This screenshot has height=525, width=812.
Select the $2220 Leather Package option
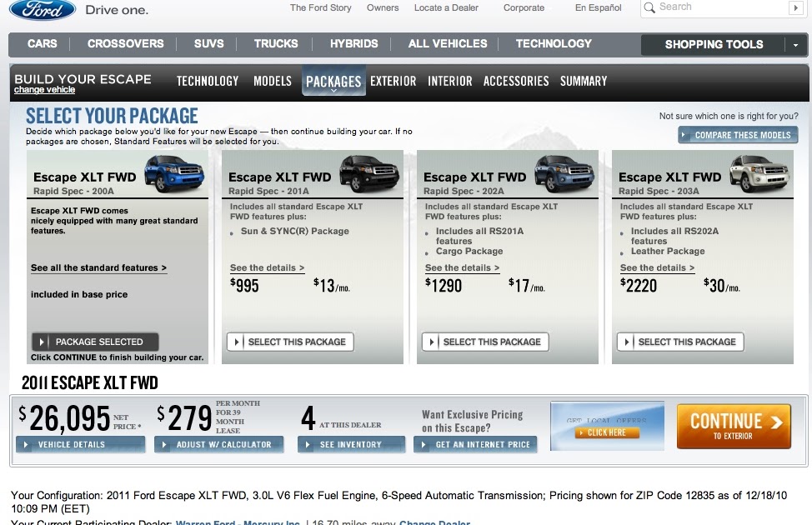[x=680, y=342]
